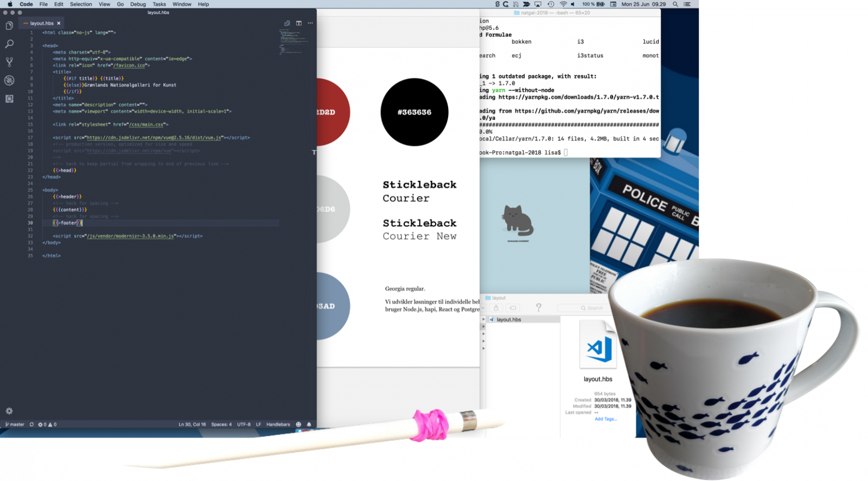Image resolution: width=868 pixels, height=481 pixels.
Task: Open the Edit menu
Action: pos(59,4)
